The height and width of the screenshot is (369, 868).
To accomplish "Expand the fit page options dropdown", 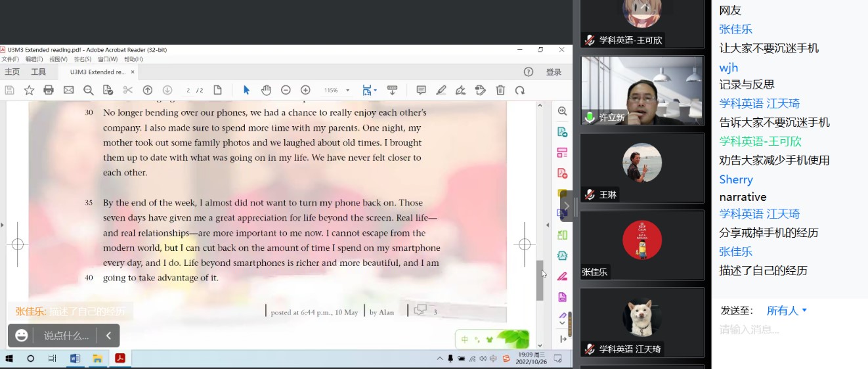I will coord(375,91).
